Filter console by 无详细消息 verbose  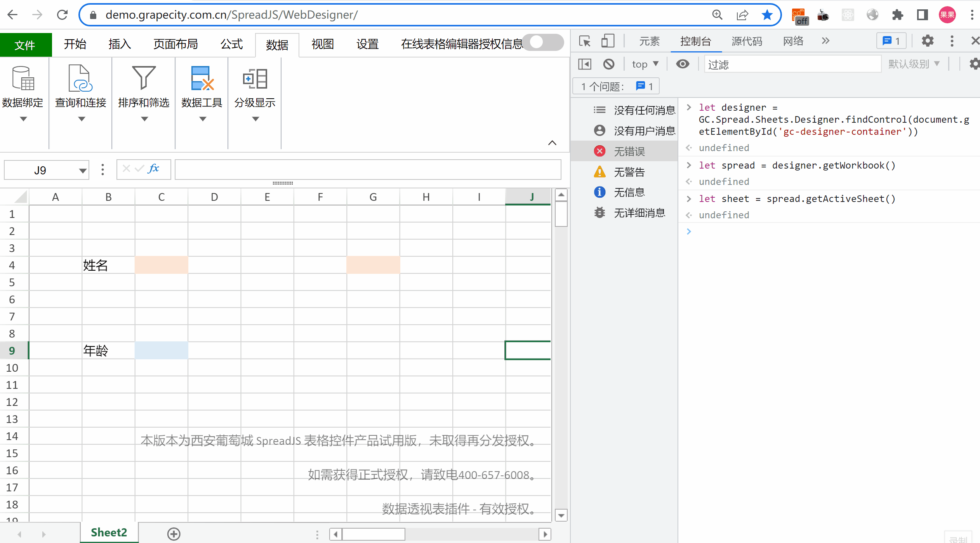[x=624, y=212]
